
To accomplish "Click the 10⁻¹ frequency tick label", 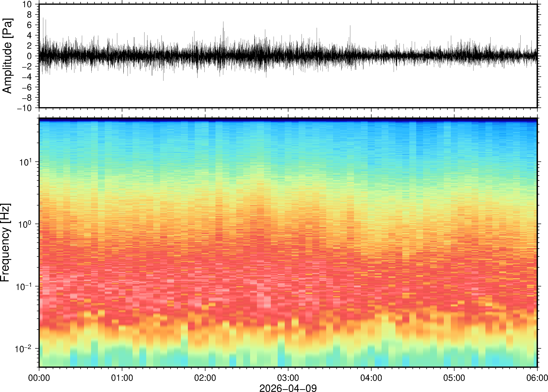I will tap(23, 286).
